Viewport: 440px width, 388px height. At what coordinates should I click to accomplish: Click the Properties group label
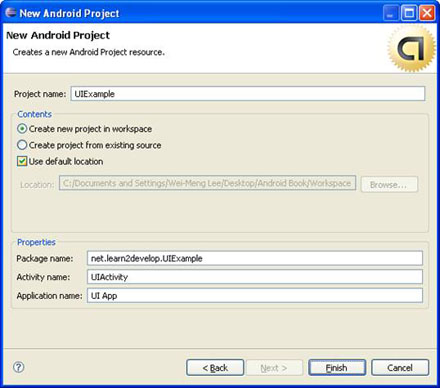coord(36,242)
